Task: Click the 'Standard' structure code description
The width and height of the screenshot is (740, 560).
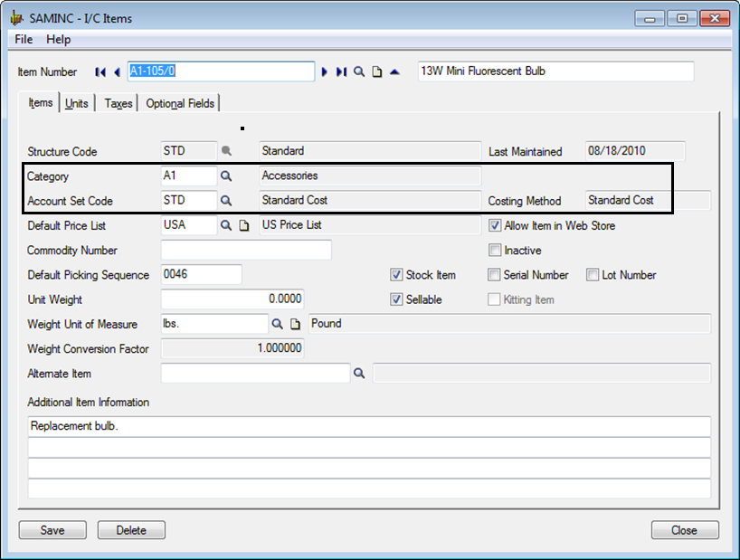Action: 371,151
